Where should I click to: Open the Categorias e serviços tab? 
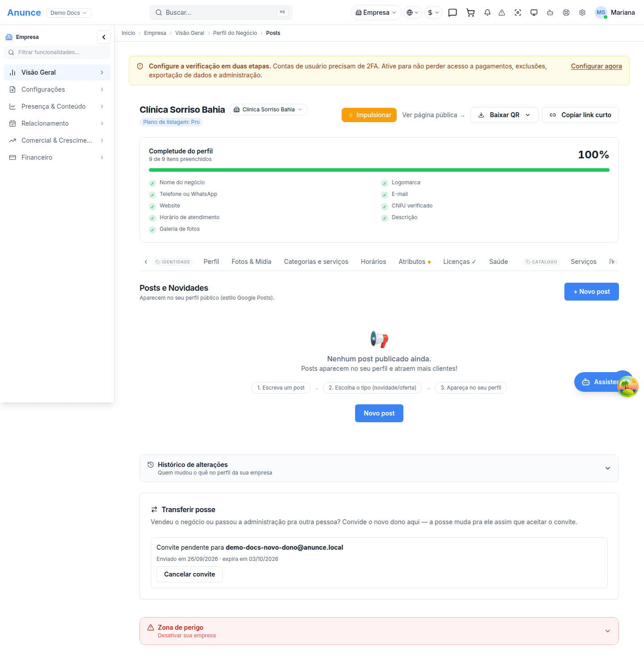[316, 262]
